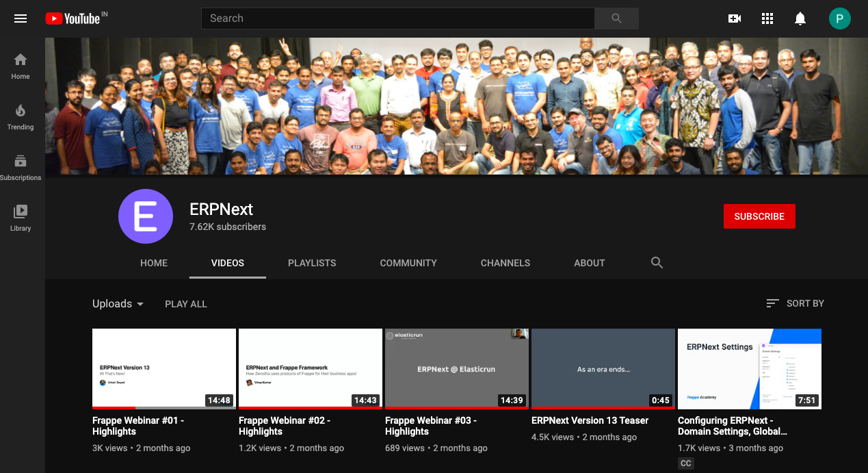Select the VIDEOS tab

(x=228, y=263)
